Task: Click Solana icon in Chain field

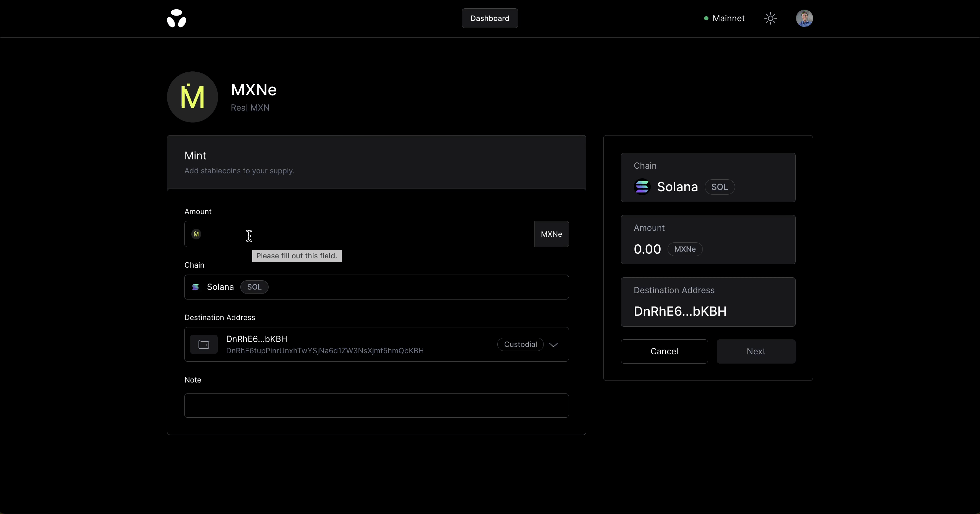Action: pos(196,287)
